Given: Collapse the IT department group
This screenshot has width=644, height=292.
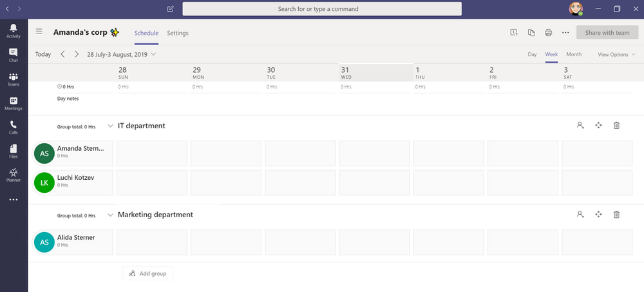Looking at the screenshot, I should 110,126.
